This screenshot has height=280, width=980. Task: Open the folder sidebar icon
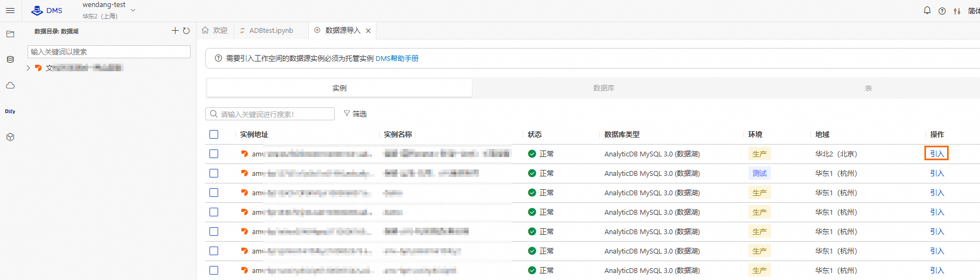(x=10, y=34)
